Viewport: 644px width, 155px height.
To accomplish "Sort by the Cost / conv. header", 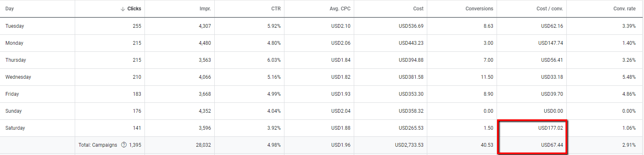I will [x=549, y=9].
